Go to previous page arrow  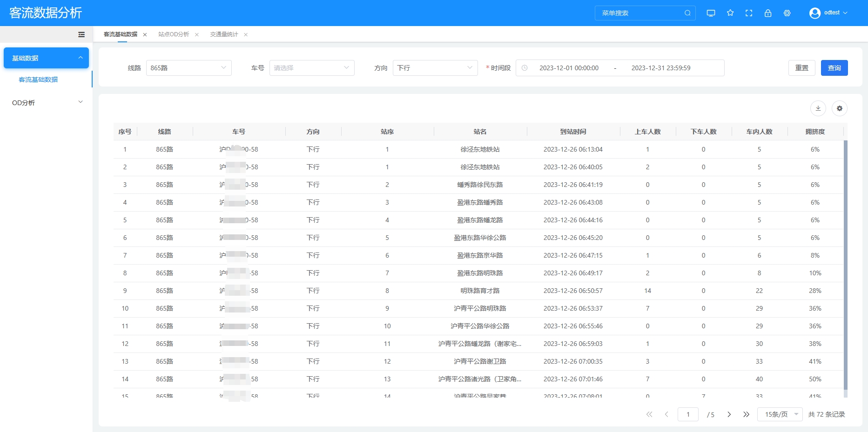(x=666, y=414)
